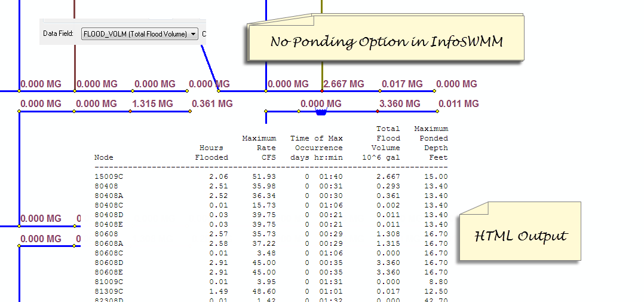Open the FLOOD_VOLM Data Field dropdown

tap(140, 34)
